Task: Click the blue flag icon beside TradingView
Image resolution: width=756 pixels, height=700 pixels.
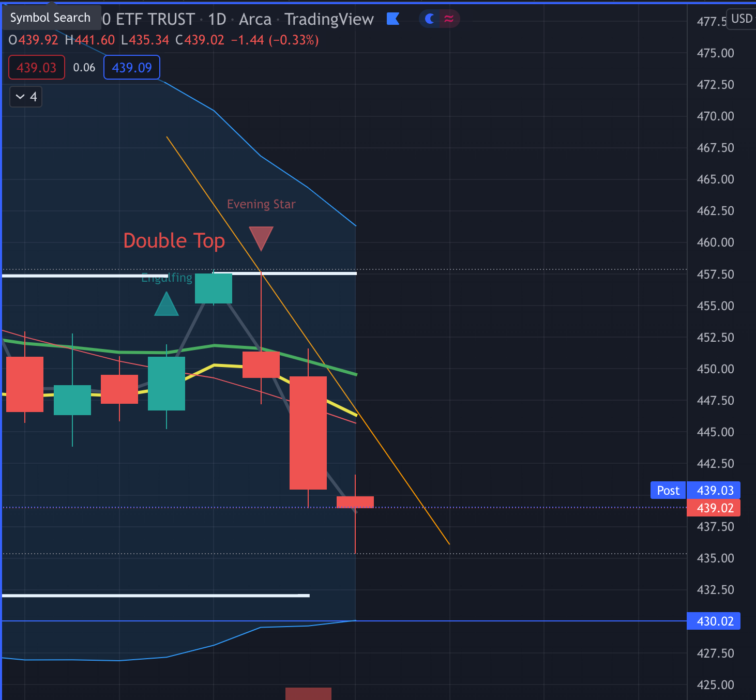Action: tap(394, 19)
